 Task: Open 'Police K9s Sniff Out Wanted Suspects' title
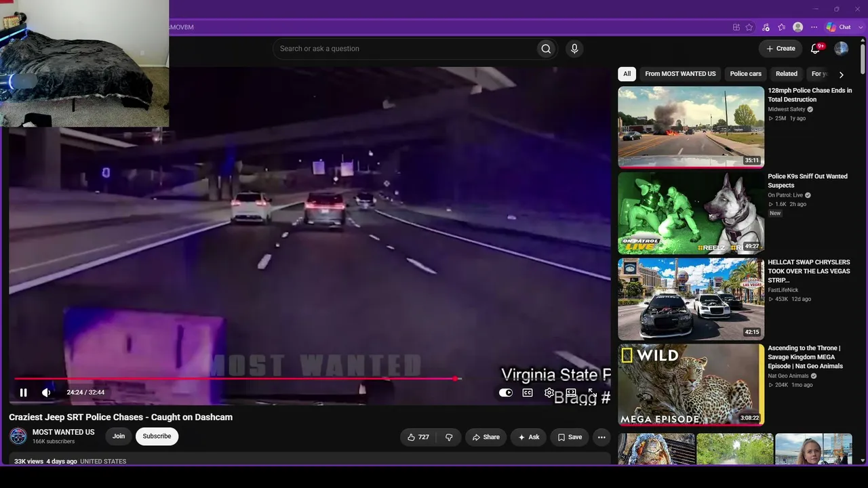(808, 181)
